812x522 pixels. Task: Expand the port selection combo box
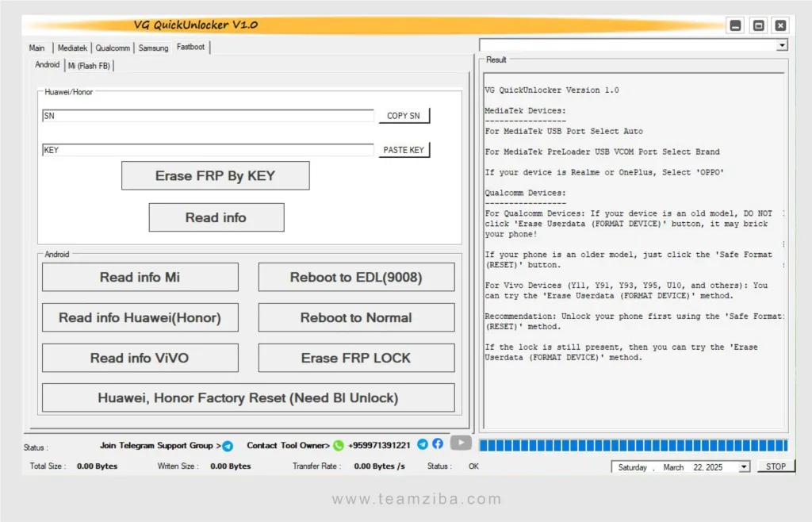(x=781, y=45)
